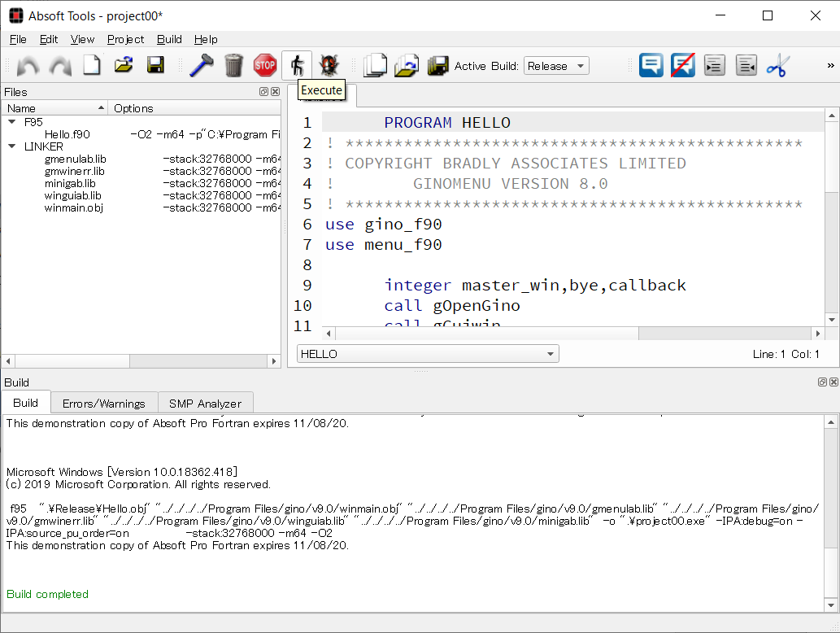
Task: Click the 'use gino_f90' code line
Action: pos(384,225)
